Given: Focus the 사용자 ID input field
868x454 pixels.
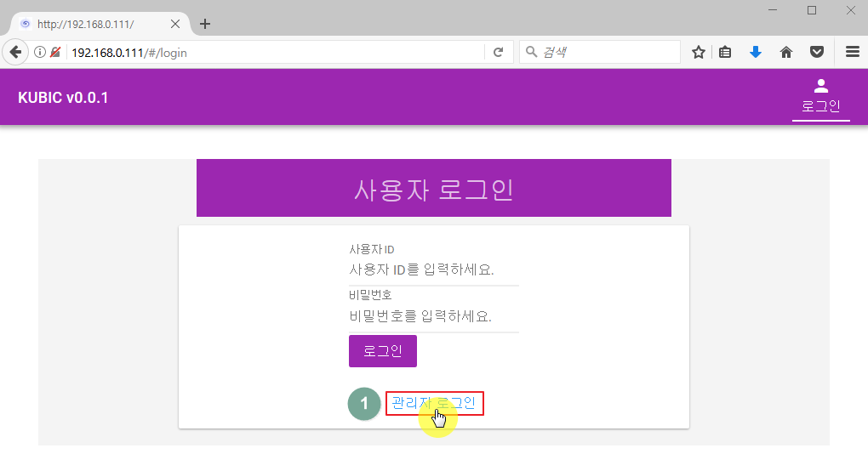Looking at the screenshot, I should [x=433, y=270].
